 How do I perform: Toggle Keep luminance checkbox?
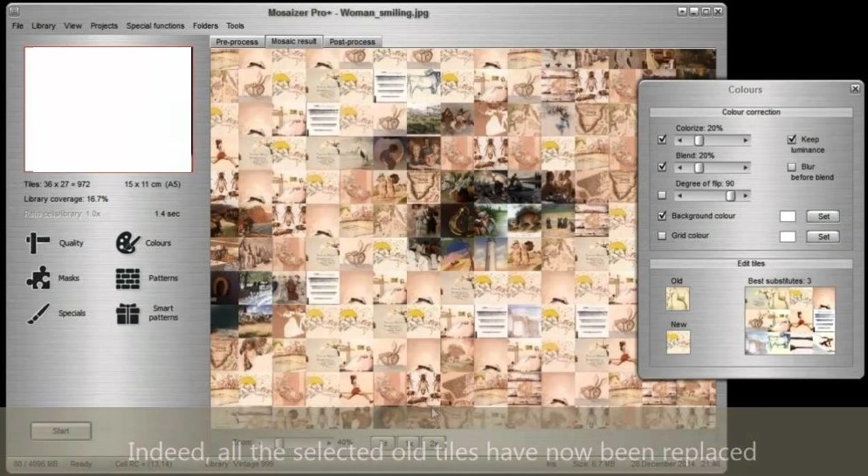(792, 139)
